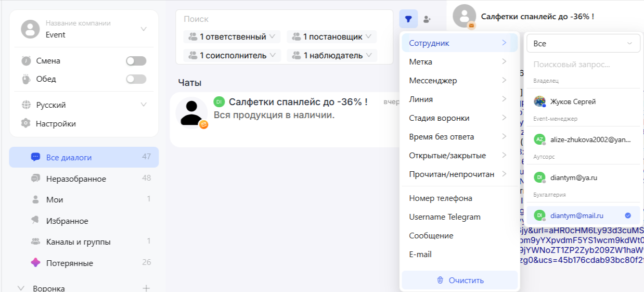Select Жуков Сергей from employee list

(x=573, y=101)
